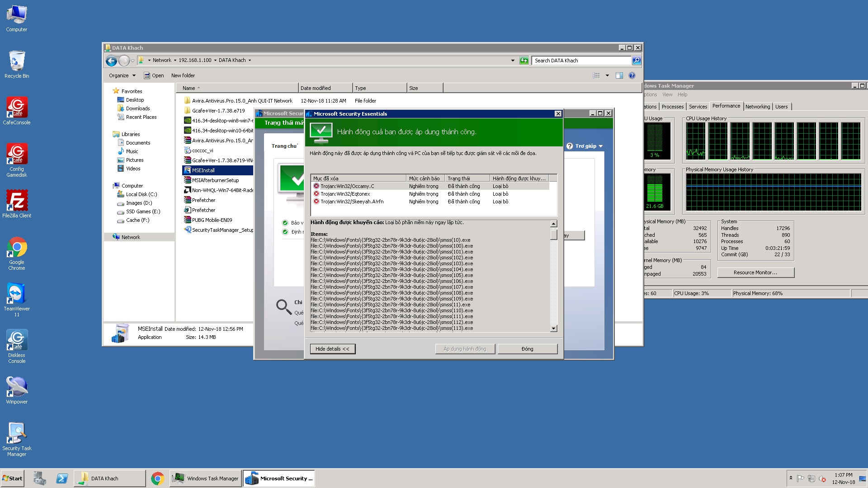The height and width of the screenshot is (488, 868).
Task: Select the MSEInstall file in list
Action: coord(217,170)
